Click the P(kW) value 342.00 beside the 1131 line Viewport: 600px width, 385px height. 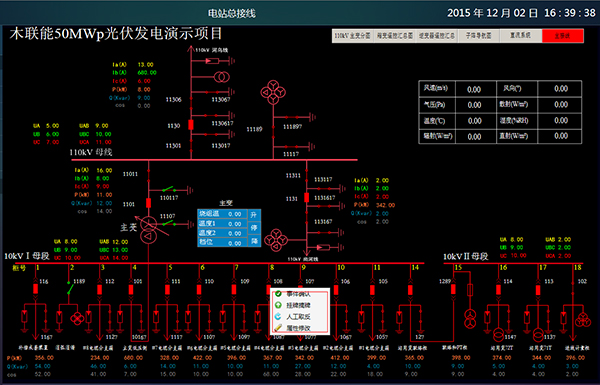(x=385, y=205)
